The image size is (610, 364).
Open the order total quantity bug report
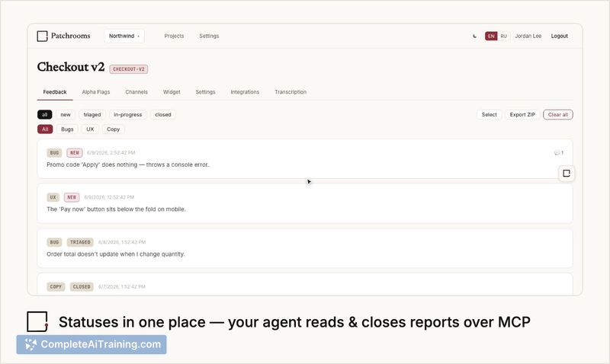[x=305, y=248]
